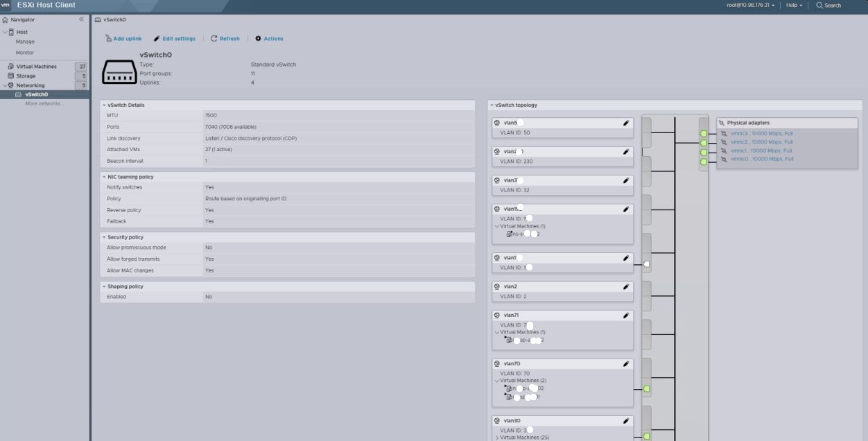Open the vmnic1 10000 Mbps adapter link

(x=761, y=150)
